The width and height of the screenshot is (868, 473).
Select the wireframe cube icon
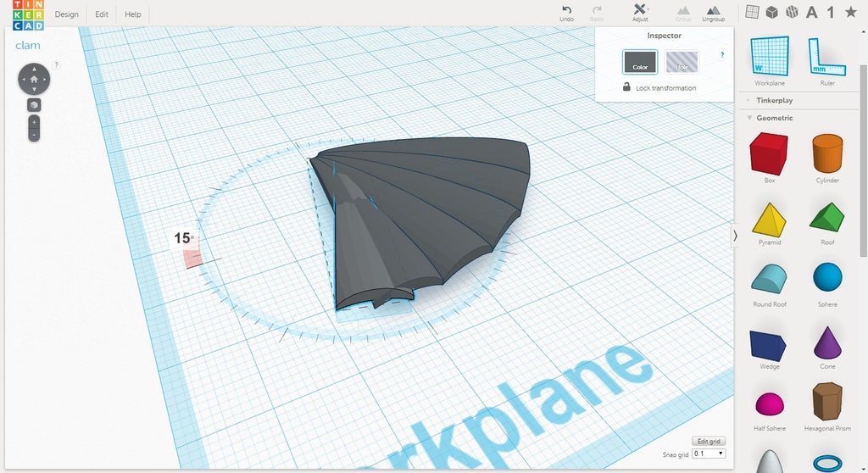[x=792, y=12]
